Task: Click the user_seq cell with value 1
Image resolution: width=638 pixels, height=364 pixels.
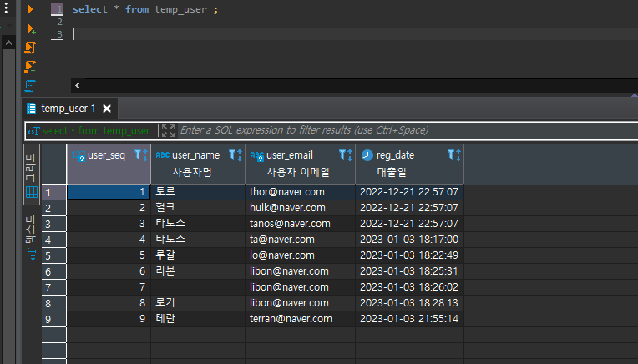Action: pyautogui.click(x=109, y=192)
